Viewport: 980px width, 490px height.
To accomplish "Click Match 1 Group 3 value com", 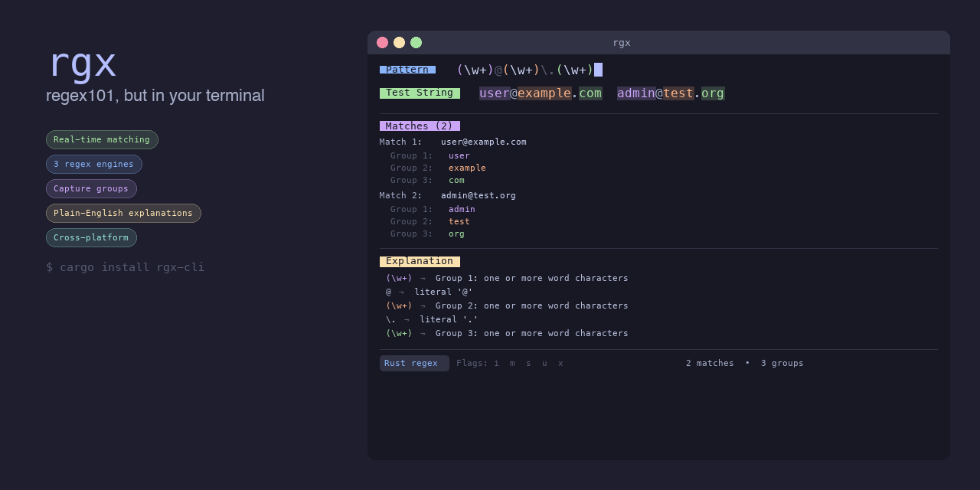I will click(456, 180).
